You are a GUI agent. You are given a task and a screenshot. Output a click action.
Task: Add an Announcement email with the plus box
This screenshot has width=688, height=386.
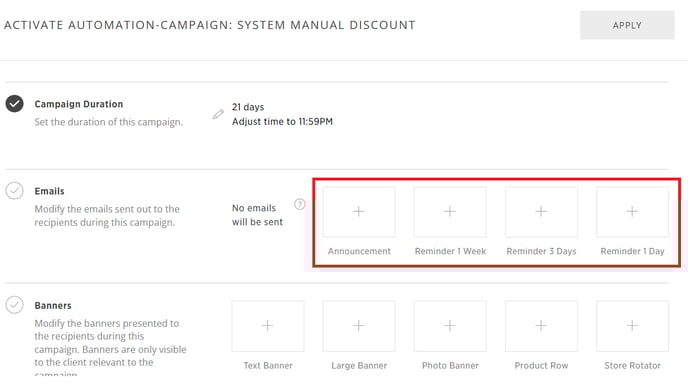coord(359,212)
